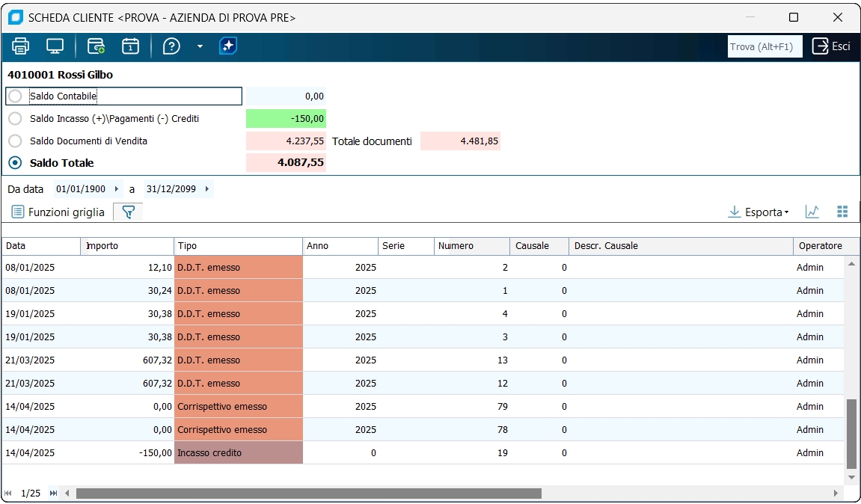861x504 pixels.
Task: Open the calendar icon in toolbar
Action: [x=130, y=46]
